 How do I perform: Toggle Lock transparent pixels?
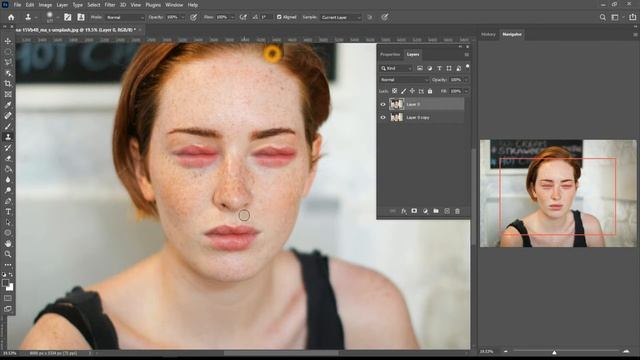(394, 91)
